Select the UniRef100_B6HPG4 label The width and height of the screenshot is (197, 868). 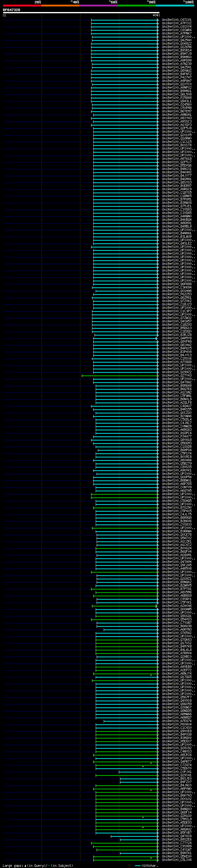[x=177, y=450]
